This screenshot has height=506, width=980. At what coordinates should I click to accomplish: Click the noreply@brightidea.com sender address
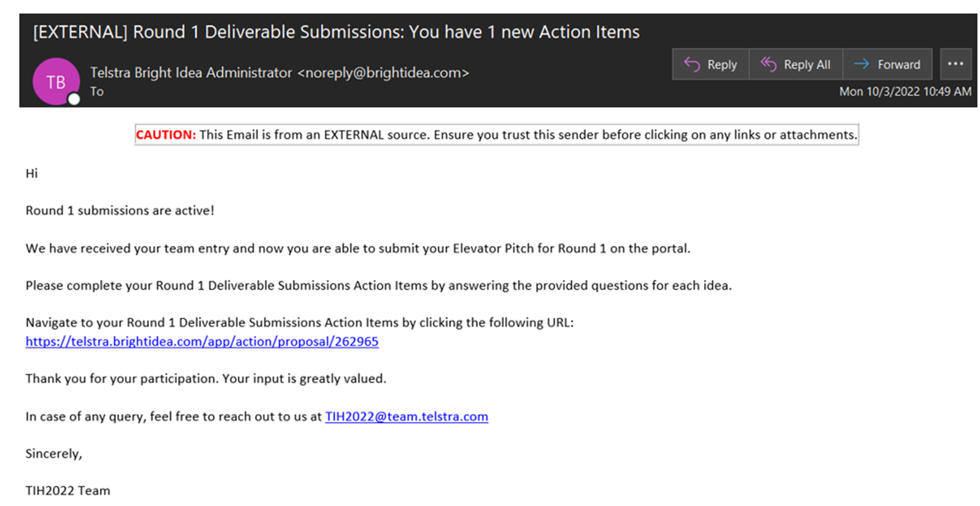coord(383,73)
